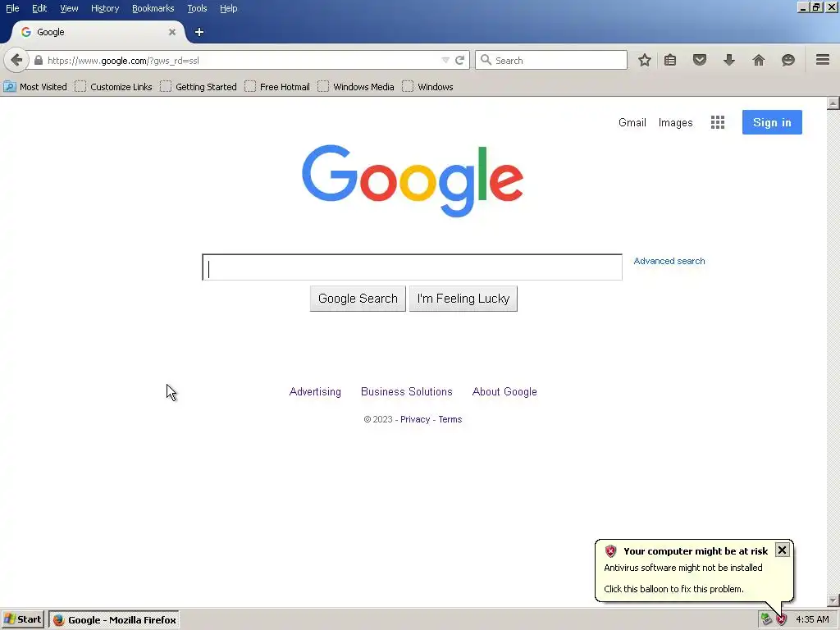
Task: Open the Windows bookmark
Action: point(428,87)
